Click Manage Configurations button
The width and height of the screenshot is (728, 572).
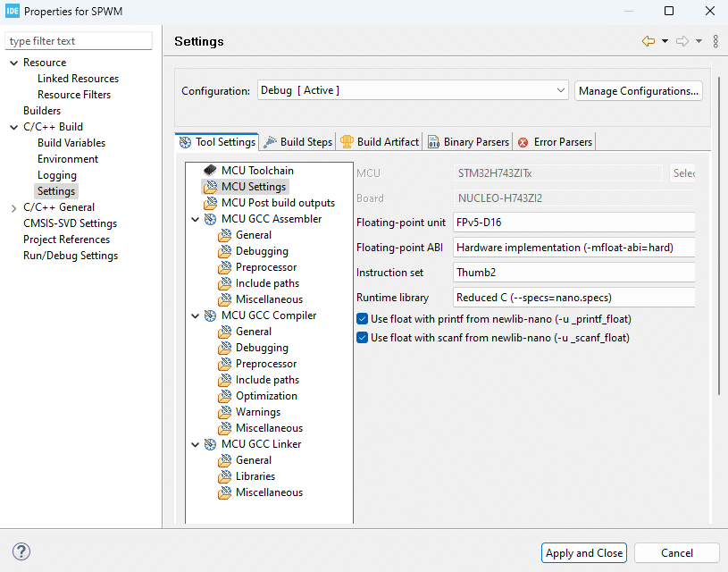[x=639, y=90]
